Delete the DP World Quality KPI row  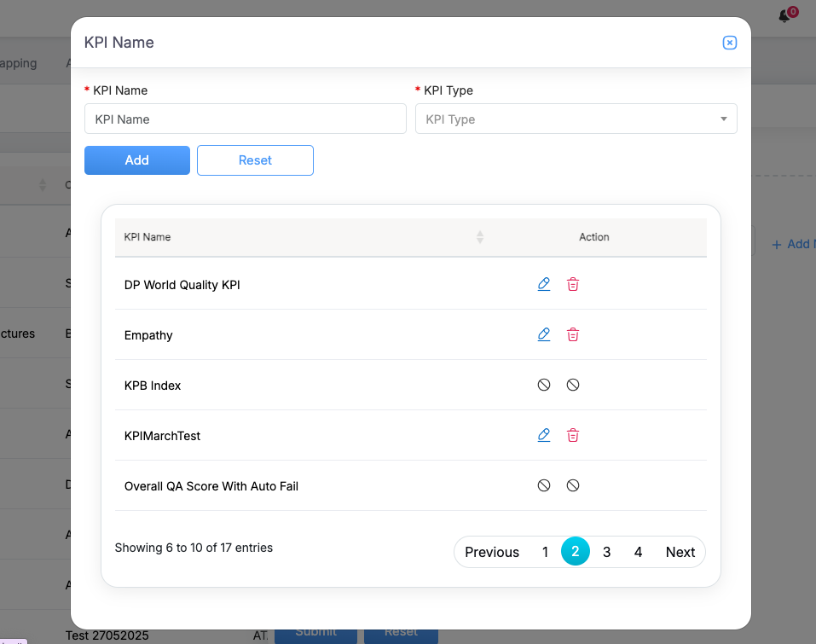tap(573, 284)
